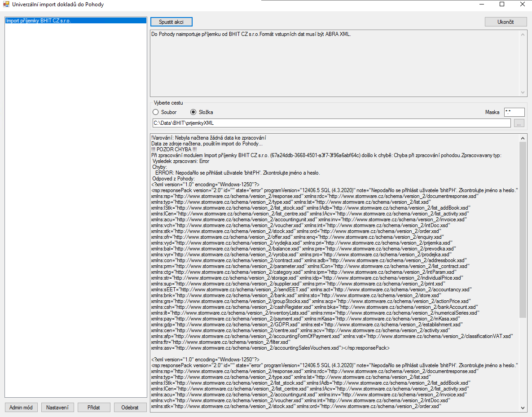532x417 pixels.
Task: Click the Odebrat button
Action: point(130,408)
